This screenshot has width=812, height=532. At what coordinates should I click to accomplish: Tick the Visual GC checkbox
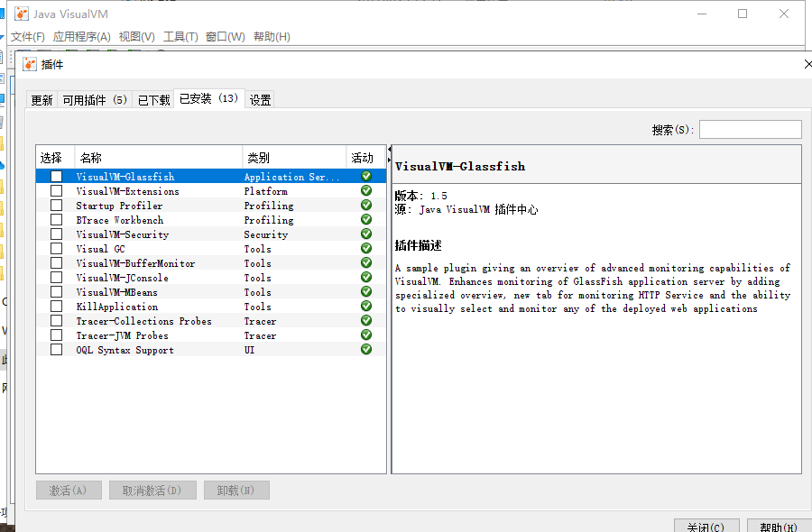click(x=57, y=249)
